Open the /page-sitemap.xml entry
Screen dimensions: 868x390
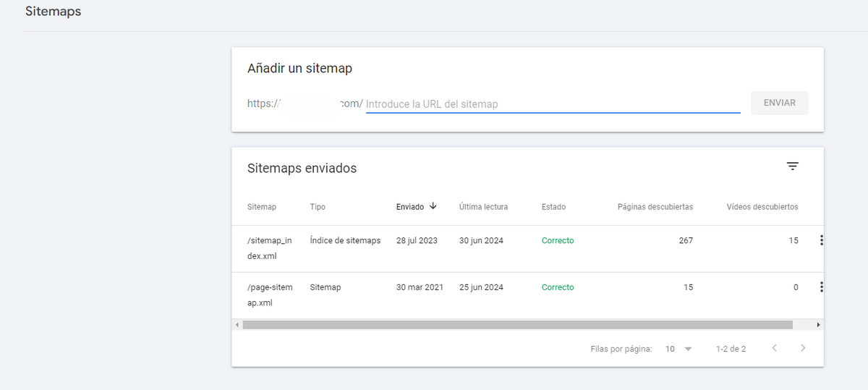270,295
